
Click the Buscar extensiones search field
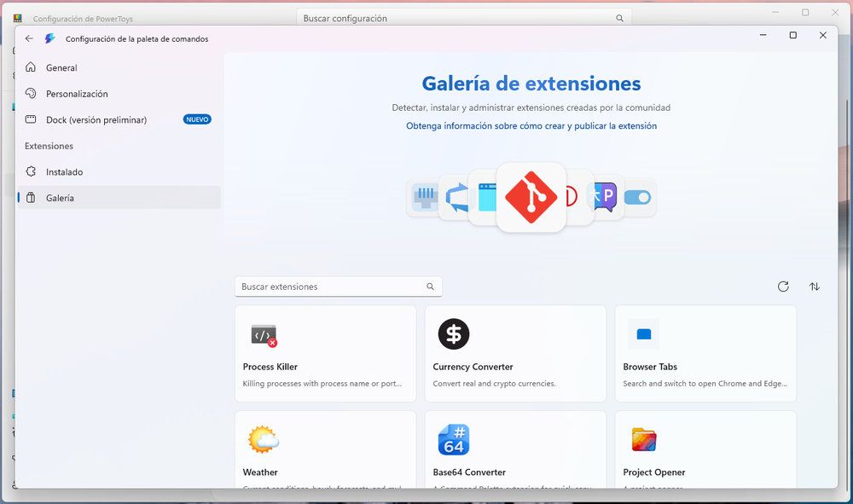(x=338, y=287)
